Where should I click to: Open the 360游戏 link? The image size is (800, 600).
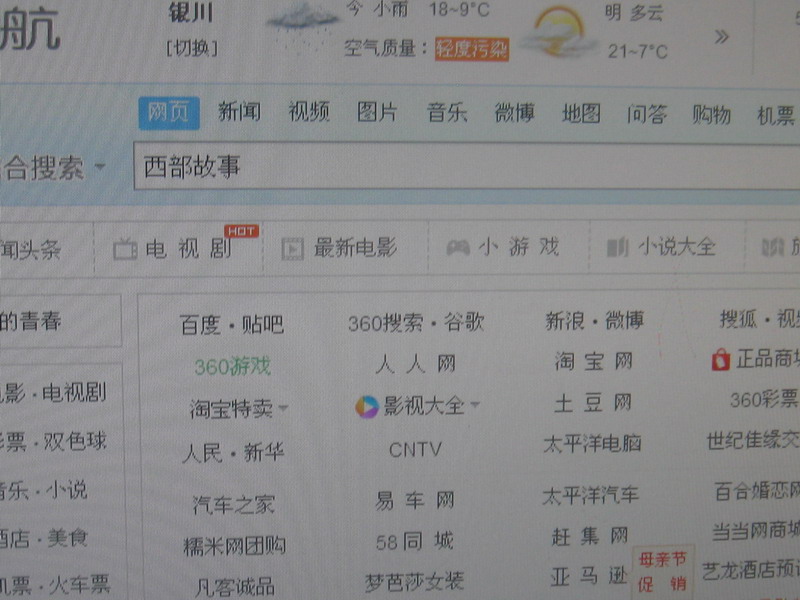tap(232, 367)
